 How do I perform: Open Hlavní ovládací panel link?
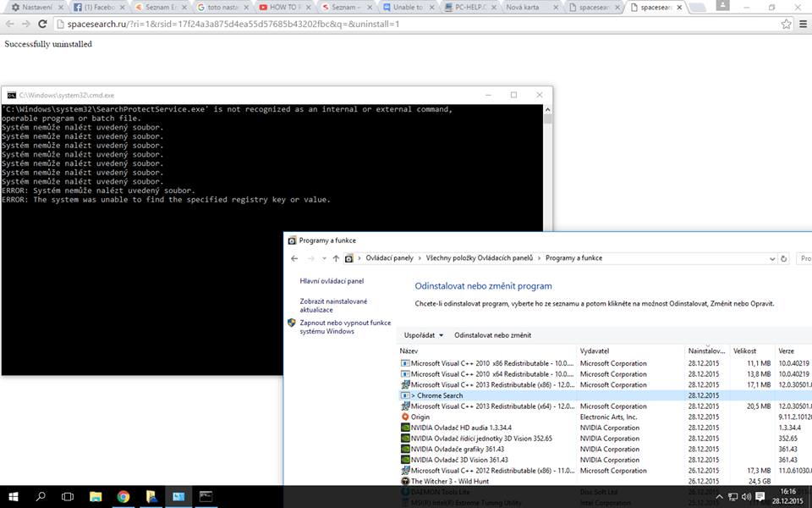click(x=332, y=281)
